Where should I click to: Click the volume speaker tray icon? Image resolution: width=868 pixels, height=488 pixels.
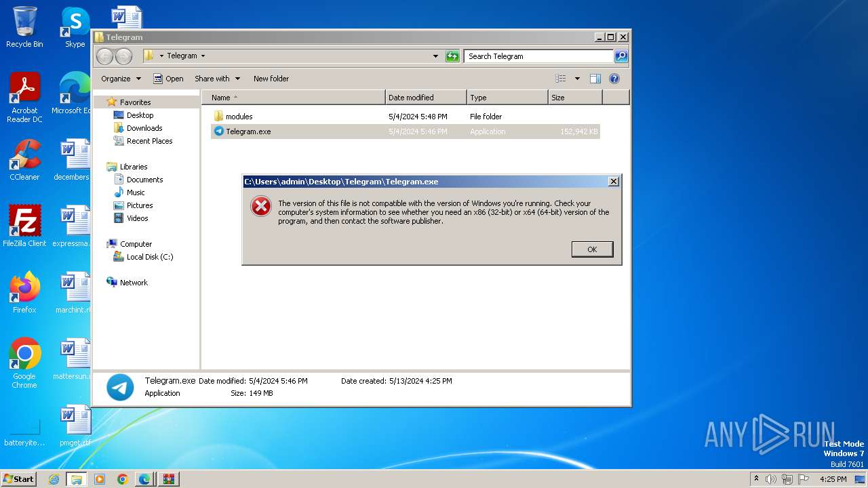tap(771, 479)
